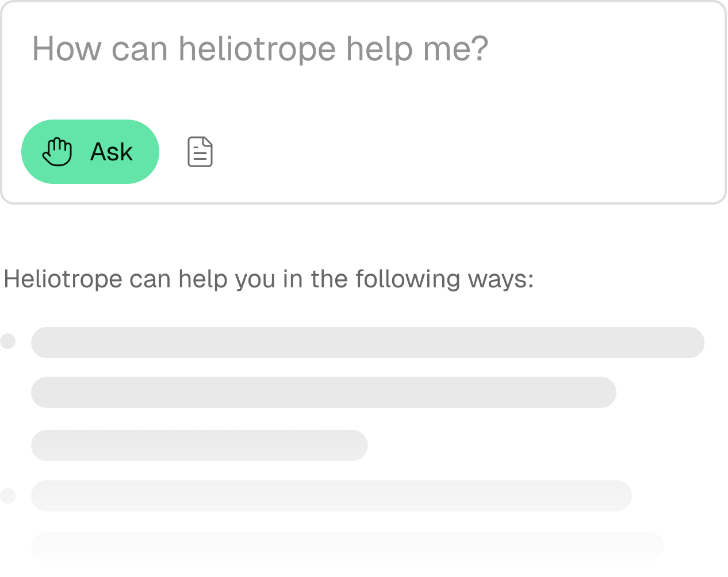Click the second loading placeholder line
Viewport: 728px width, 577px height.
[x=323, y=393]
